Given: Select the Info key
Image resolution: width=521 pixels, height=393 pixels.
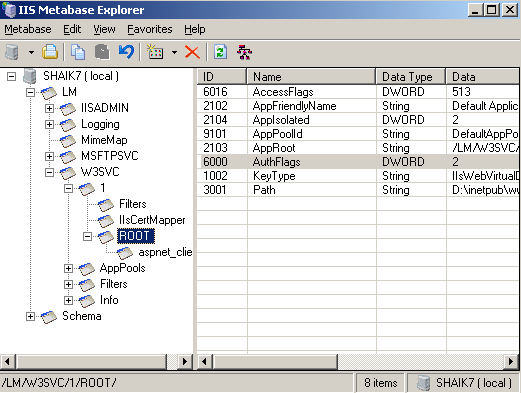Looking at the screenshot, I should 109,300.
